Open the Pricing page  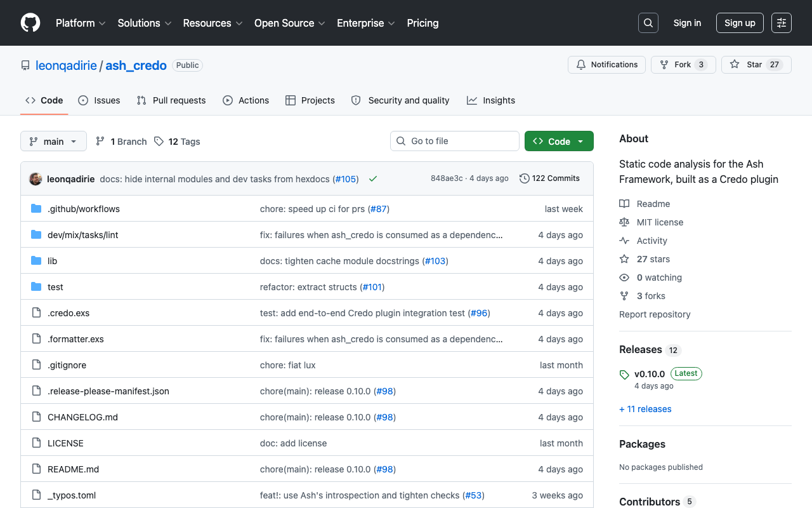pyautogui.click(x=422, y=23)
